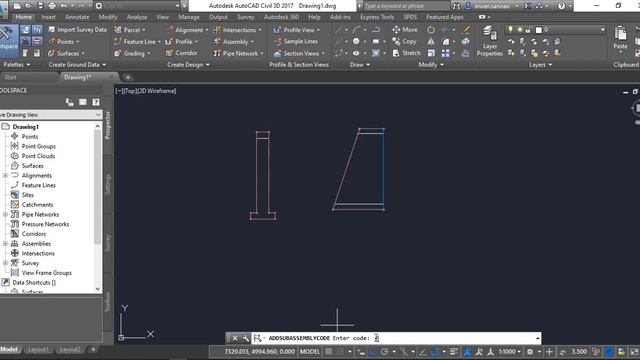Click the Undo arrow in quick access toolbar
Viewport: 640px width, 360px height.
click(64, 6)
